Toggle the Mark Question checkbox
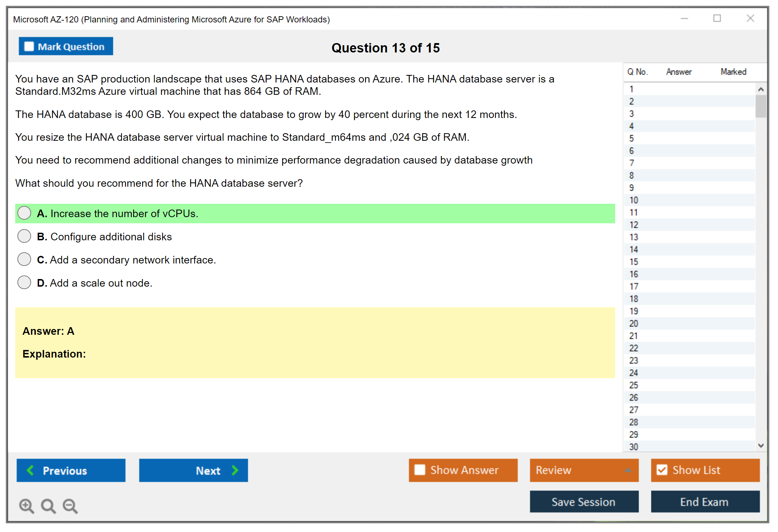 (29, 46)
